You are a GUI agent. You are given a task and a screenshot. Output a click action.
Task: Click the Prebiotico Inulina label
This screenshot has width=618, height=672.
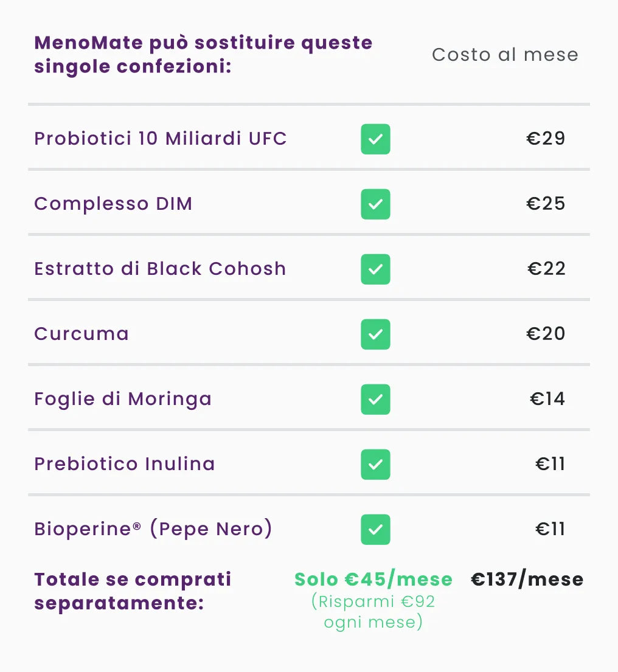(x=125, y=464)
